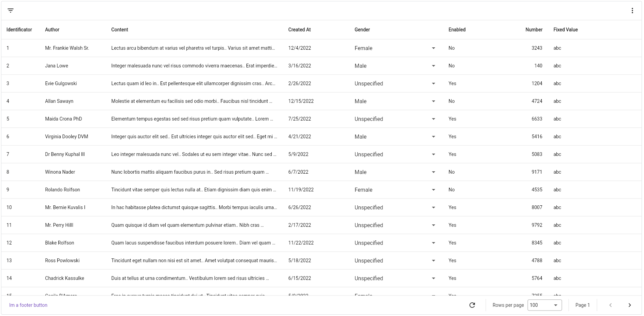
Task: Click author 'Evie Gulgowski'
Action: click(61, 83)
